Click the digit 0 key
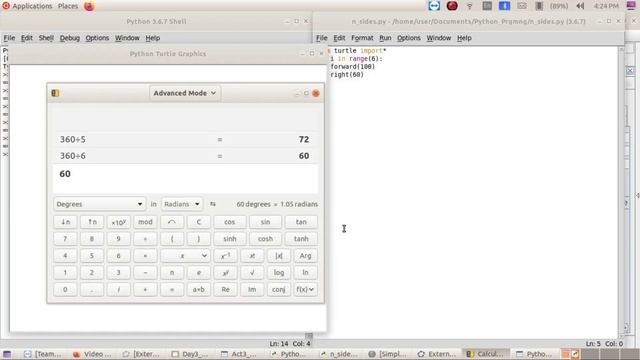This screenshot has width=640, height=360. pos(65,289)
